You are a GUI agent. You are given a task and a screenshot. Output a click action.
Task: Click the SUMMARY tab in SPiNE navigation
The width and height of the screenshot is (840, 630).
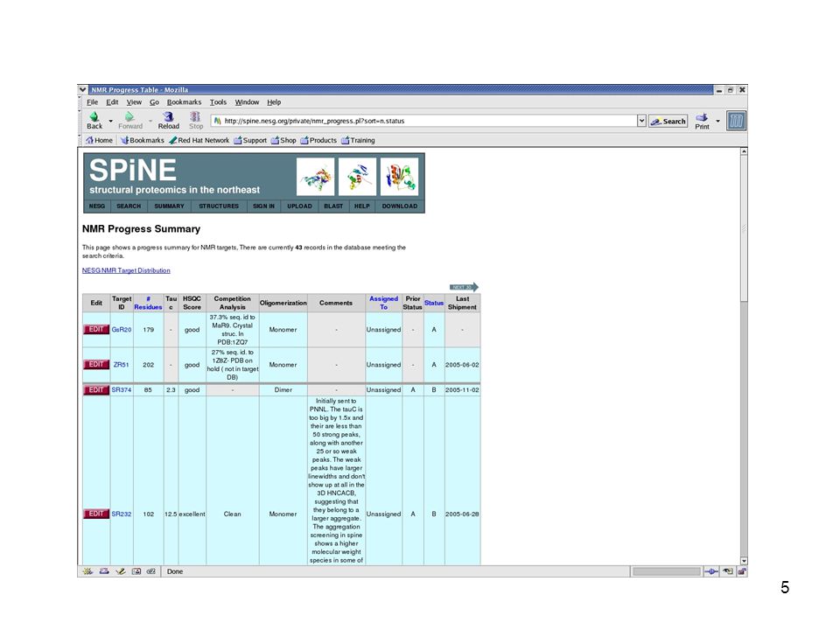coord(169,206)
